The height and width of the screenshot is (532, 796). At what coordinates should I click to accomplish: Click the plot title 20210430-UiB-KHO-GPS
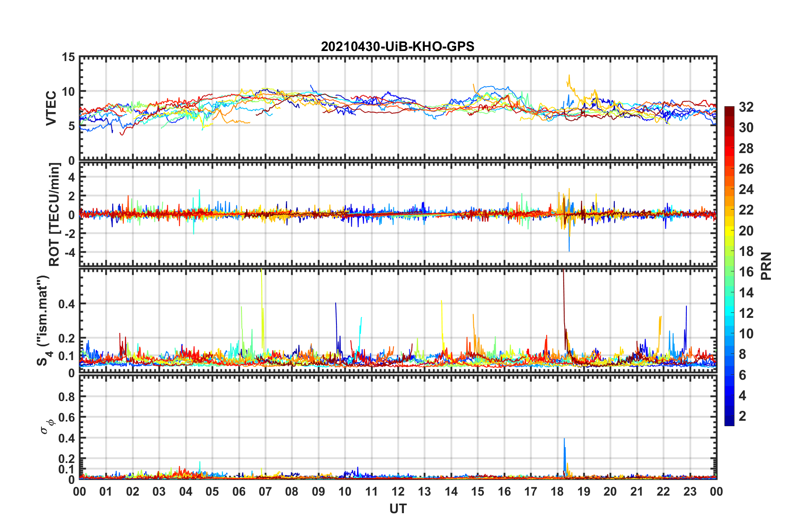pyautogui.click(x=398, y=46)
